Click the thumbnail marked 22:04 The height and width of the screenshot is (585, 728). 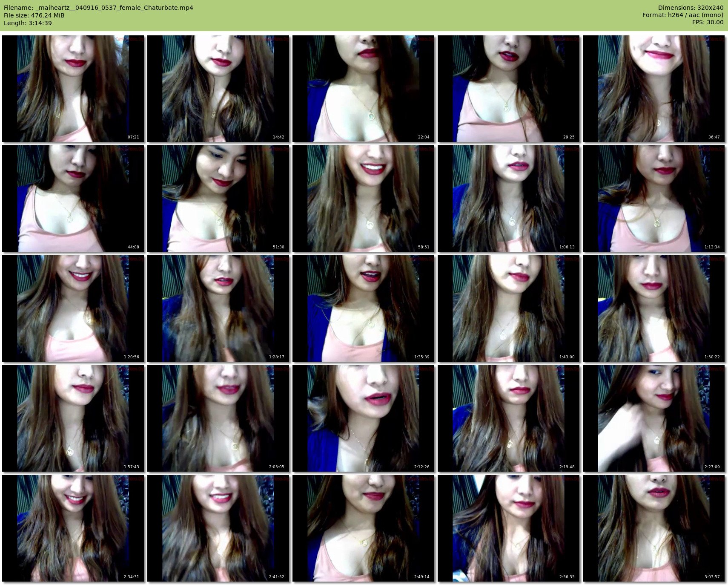[x=363, y=89]
